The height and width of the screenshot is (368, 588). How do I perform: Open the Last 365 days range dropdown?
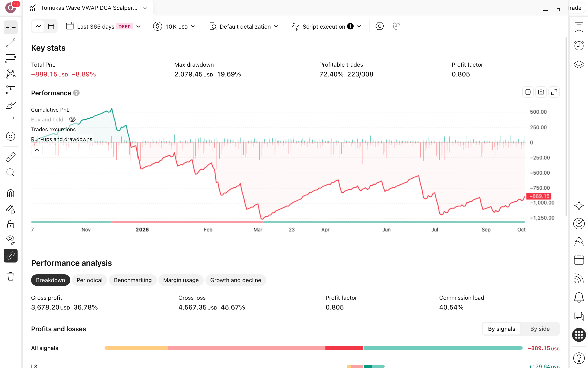tap(104, 27)
